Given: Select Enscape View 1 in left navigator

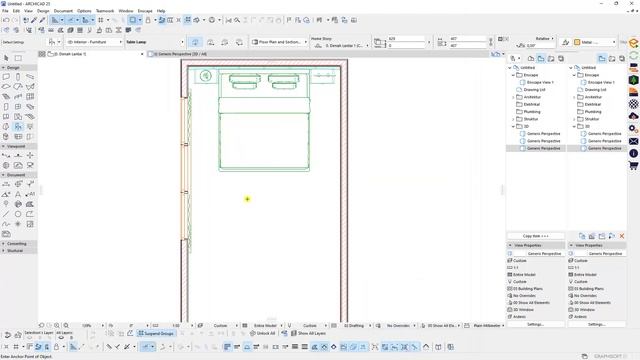Looking at the screenshot, I should pos(540,82).
